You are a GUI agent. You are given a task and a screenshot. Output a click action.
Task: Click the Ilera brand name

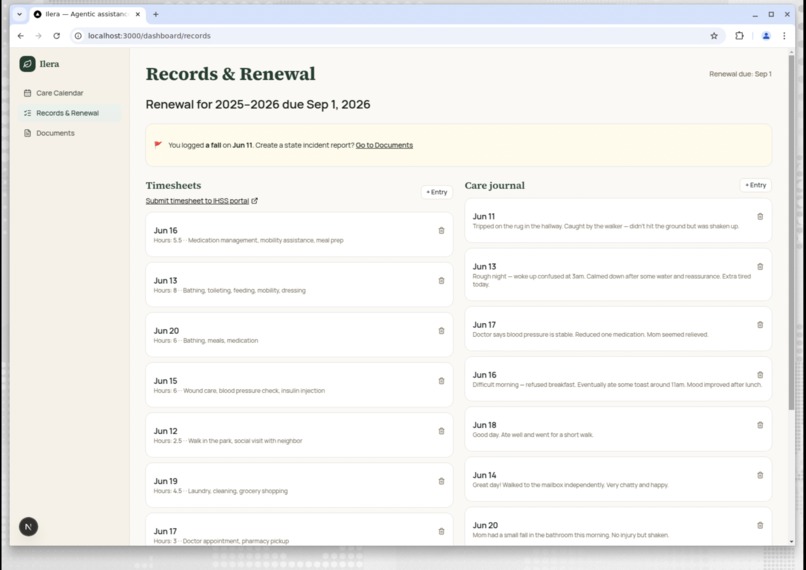coord(49,64)
